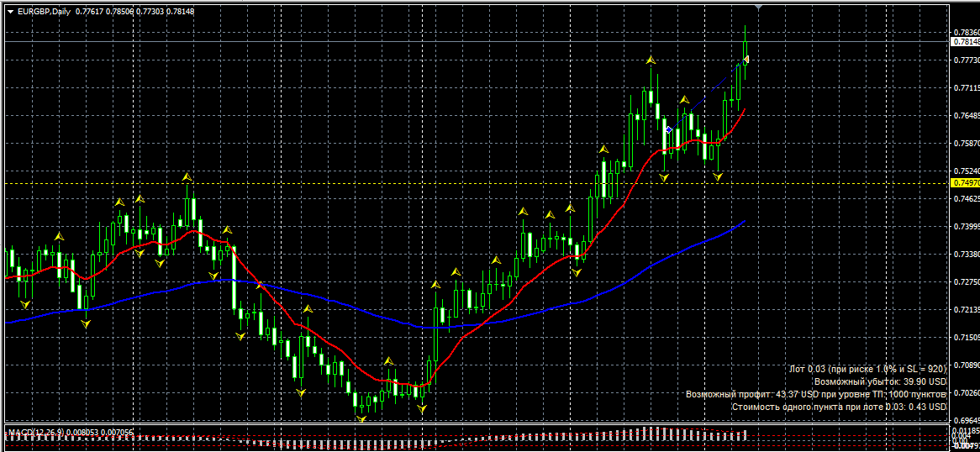980x452 pixels.
Task: Click the MACD(12,26,9) indicator label
Action: tap(36, 432)
